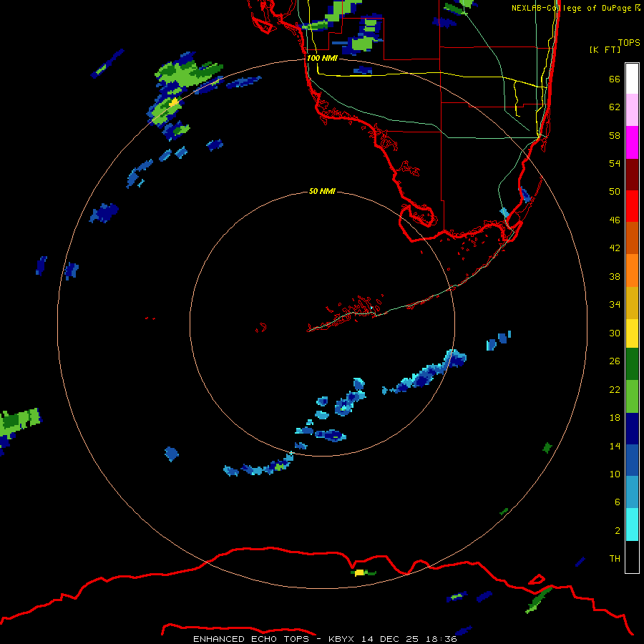Click the [K FT] units label
Image resolution: width=644 pixels, height=644 pixels.
pyautogui.click(x=605, y=49)
